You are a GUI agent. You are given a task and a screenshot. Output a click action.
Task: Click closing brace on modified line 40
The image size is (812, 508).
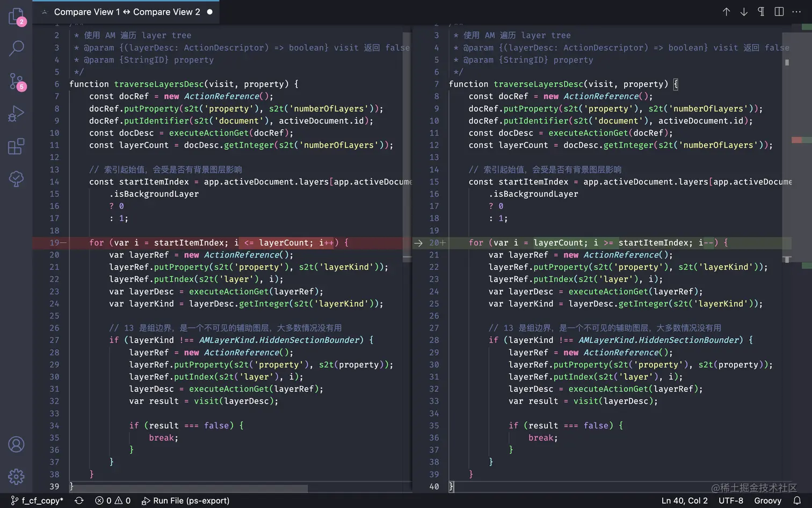click(x=451, y=486)
